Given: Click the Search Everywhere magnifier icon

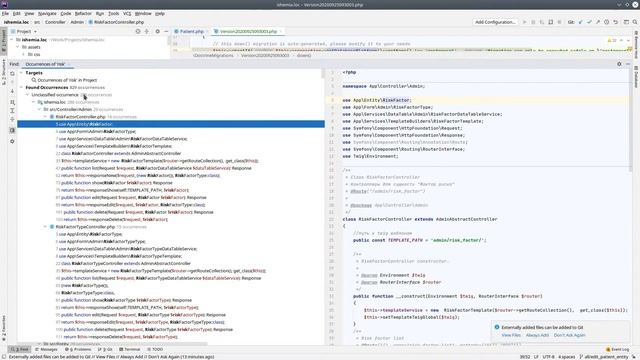Looking at the screenshot, I should (635, 22).
